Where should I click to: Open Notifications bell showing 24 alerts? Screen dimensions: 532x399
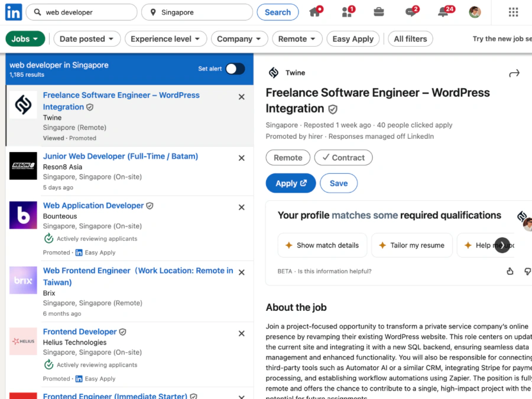click(x=442, y=12)
